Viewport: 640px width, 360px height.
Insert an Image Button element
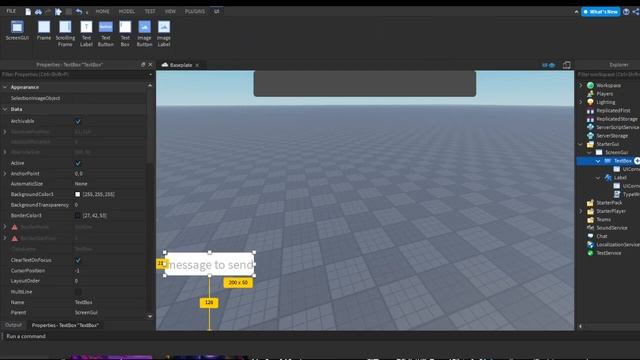point(144,33)
